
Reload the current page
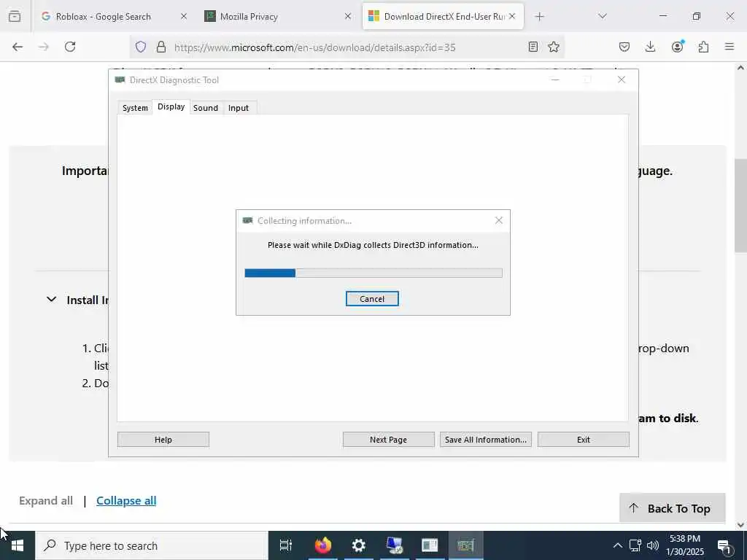70,47
